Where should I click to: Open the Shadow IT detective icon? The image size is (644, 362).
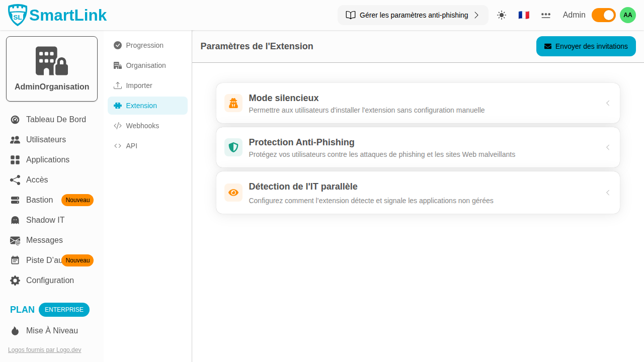click(15, 220)
